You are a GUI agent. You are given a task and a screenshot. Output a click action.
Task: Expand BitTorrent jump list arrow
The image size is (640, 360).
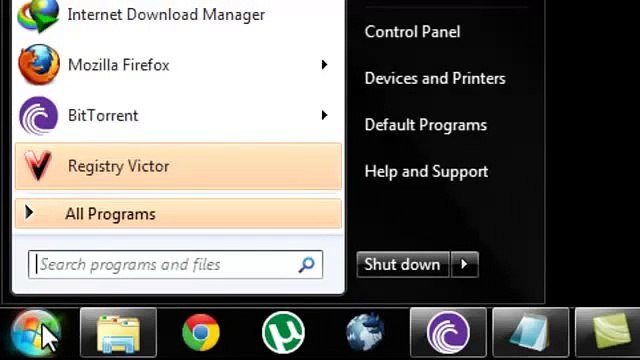pos(324,115)
